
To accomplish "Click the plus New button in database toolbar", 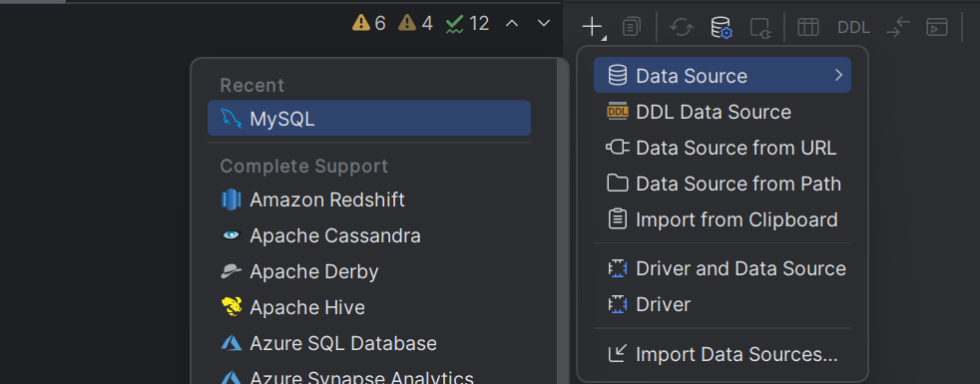I will (x=591, y=27).
